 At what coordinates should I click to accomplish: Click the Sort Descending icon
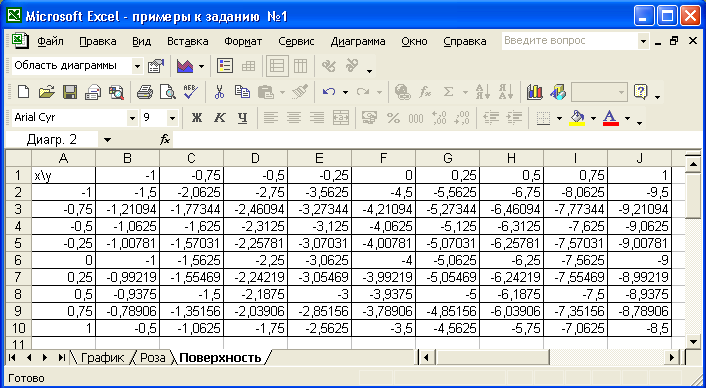(506, 92)
